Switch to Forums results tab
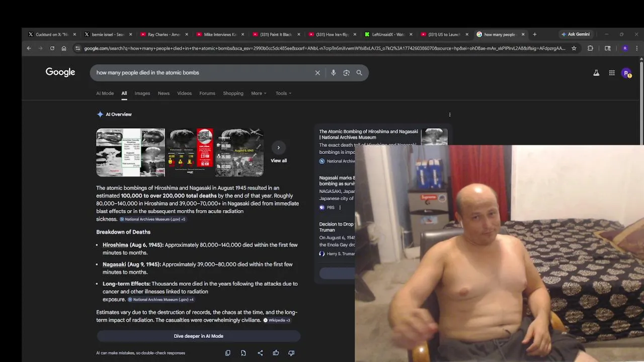644x362 pixels. 207,94
